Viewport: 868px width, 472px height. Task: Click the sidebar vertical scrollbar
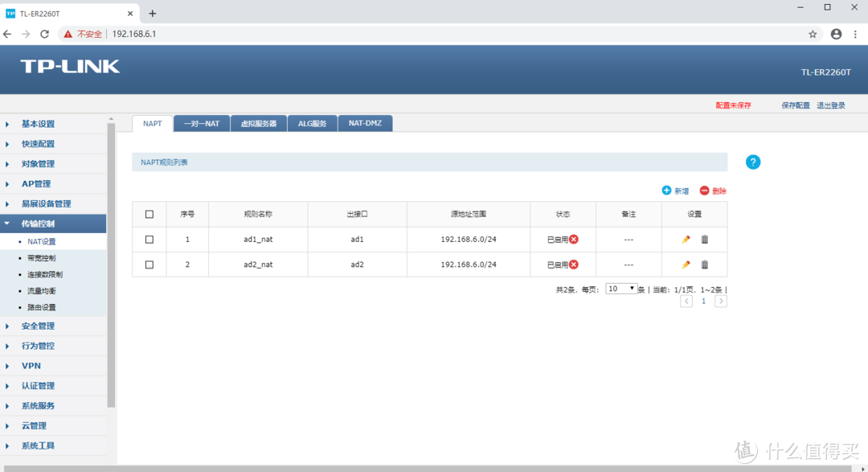coord(111,265)
